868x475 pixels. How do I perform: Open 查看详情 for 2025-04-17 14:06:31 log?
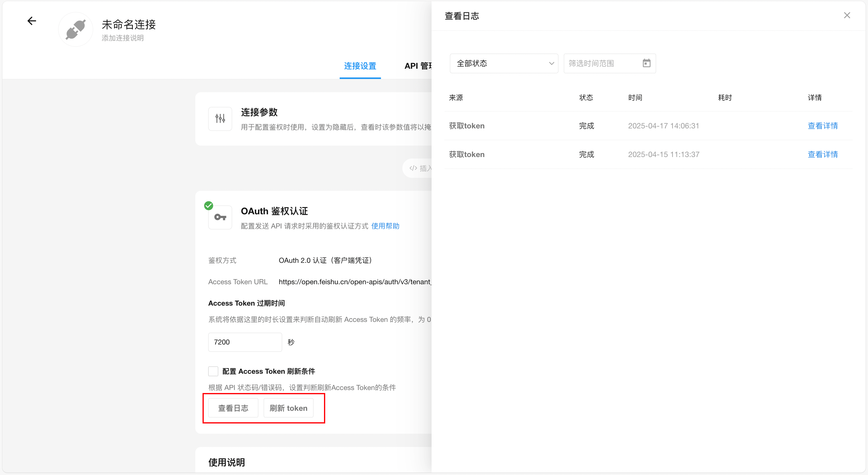(x=822, y=126)
